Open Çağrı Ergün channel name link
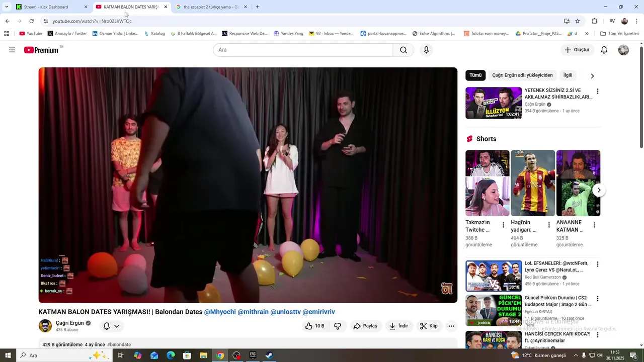 (70, 323)
